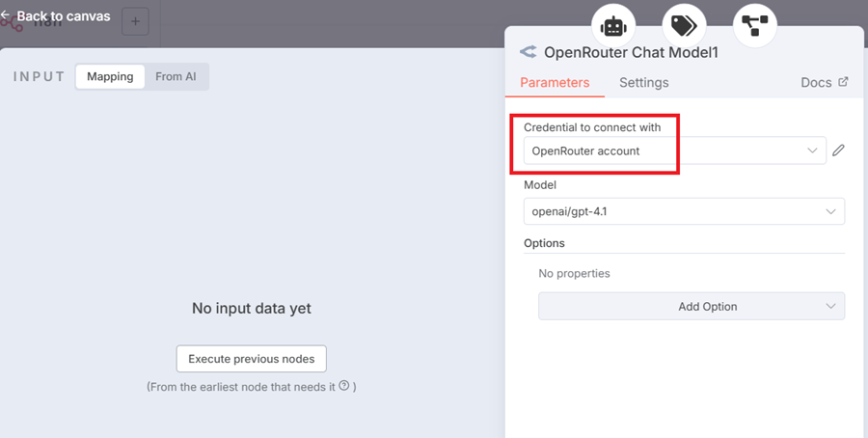Click the robot icon at the top
Viewport: 868px width, 438px height.
tap(612, 25)
